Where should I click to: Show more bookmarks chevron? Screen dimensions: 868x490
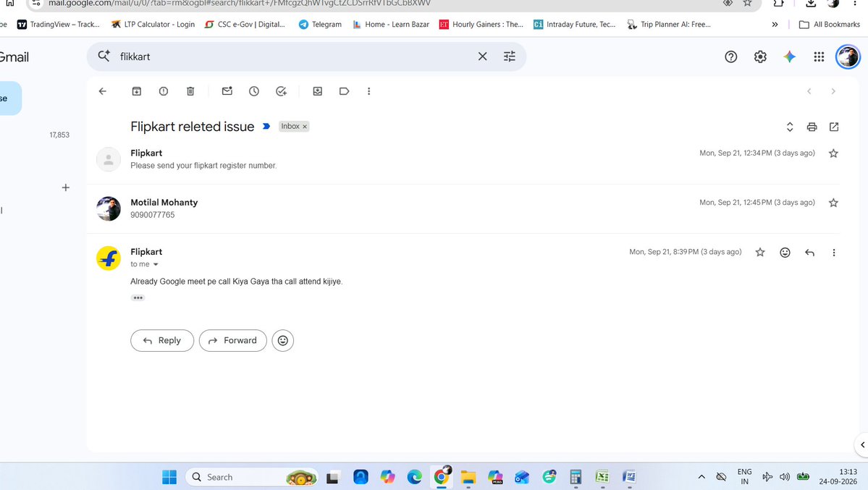[x=775, y=25]
